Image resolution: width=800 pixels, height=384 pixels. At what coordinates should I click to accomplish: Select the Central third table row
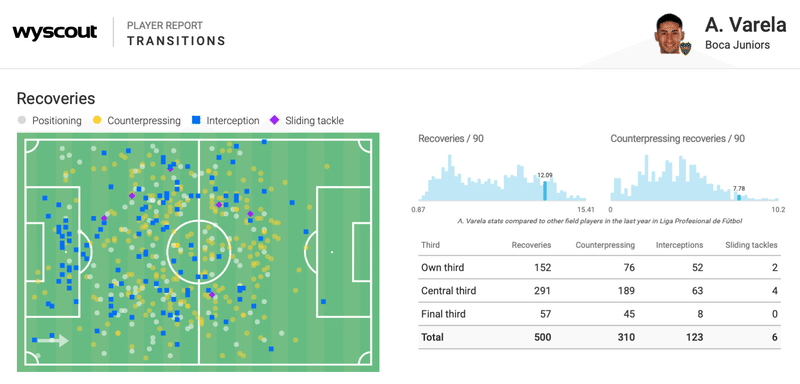point(599,291)
